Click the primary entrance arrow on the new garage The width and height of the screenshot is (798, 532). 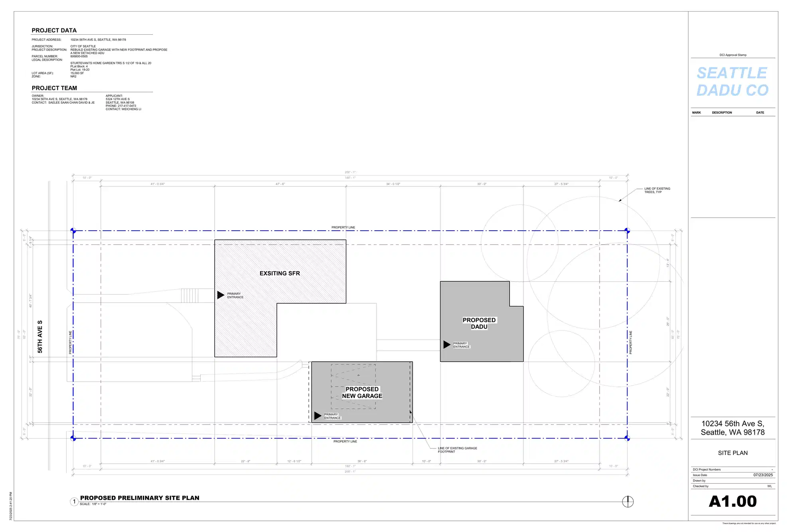click(x=318, y=416)
